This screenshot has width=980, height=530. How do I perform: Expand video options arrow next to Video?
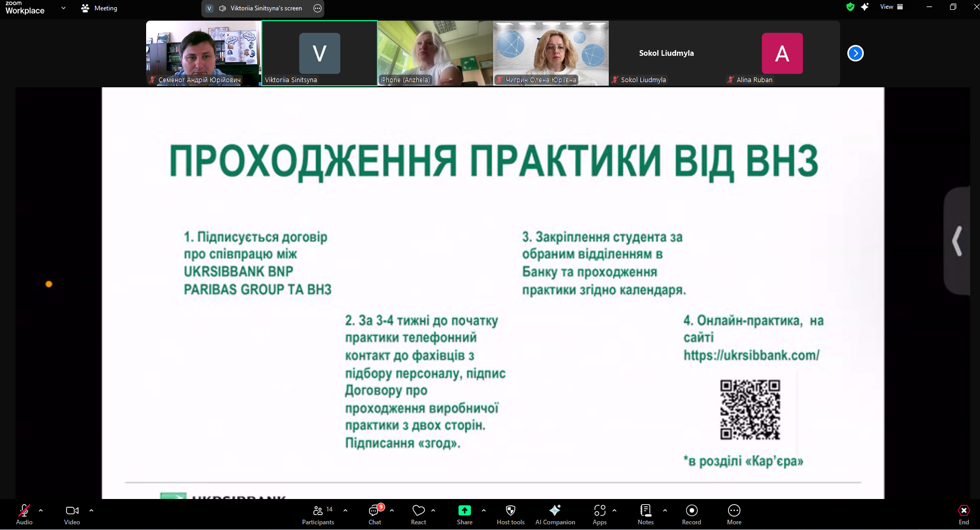point(91,510)
